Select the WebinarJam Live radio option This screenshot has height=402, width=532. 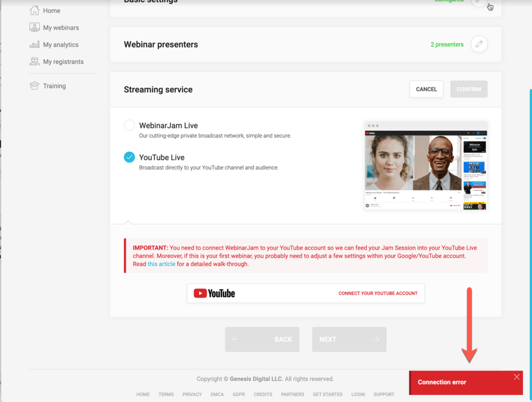point(129,125)
